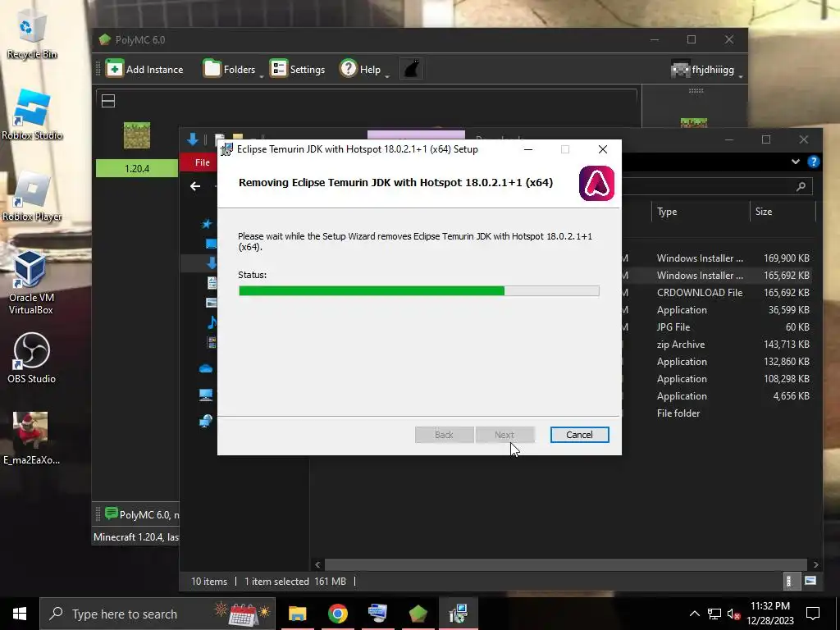Viewport: 840px width, 630px height.
Task: Click the grass block icon in PolyMC right panel
Action: point(694,123)
